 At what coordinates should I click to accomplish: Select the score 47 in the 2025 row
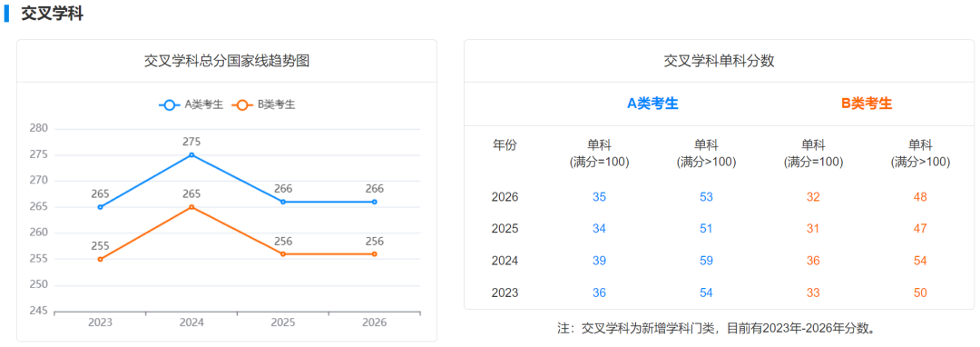pyautogui.click(x=920, y=229)
